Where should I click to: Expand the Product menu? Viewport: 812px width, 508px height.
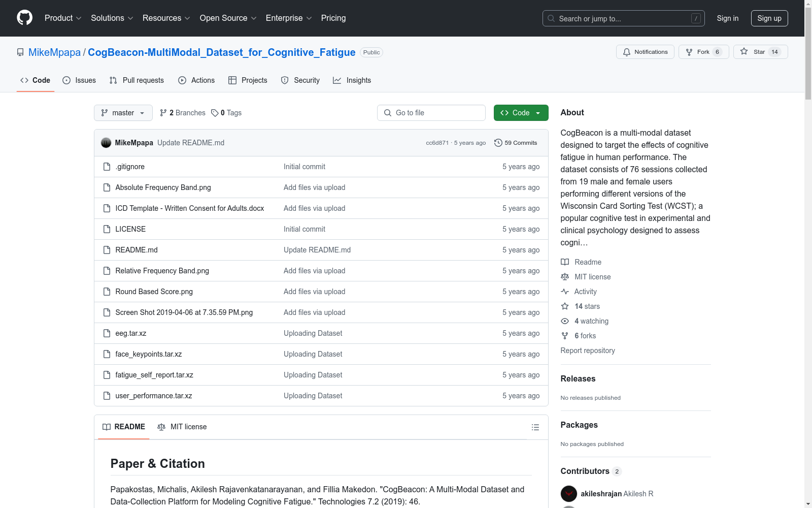(x=63, y=18)
